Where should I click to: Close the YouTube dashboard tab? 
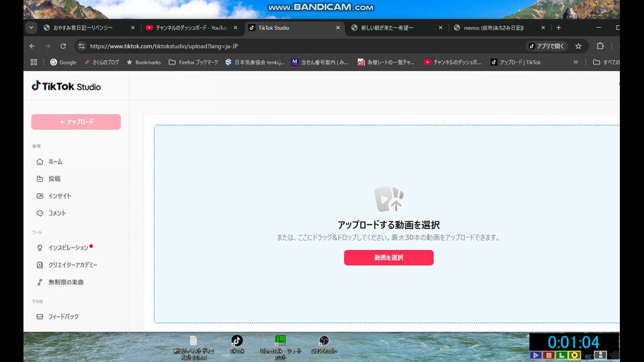pos(235,28)
